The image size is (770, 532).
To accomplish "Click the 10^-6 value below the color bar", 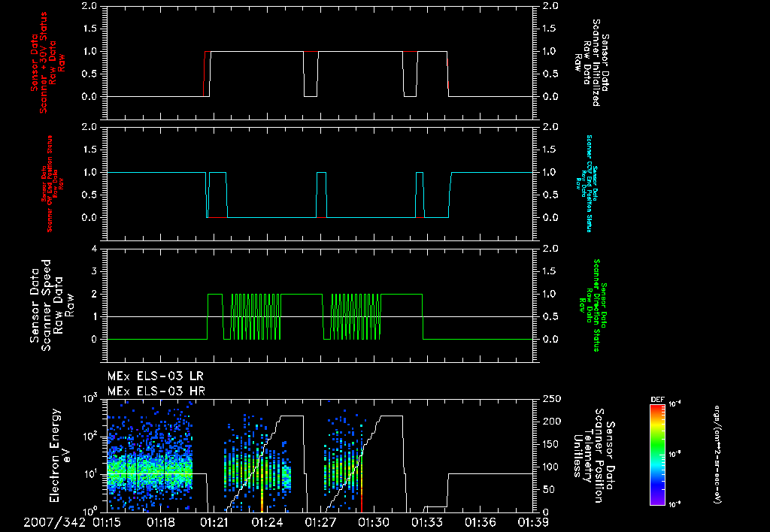I will click(675, 504).
